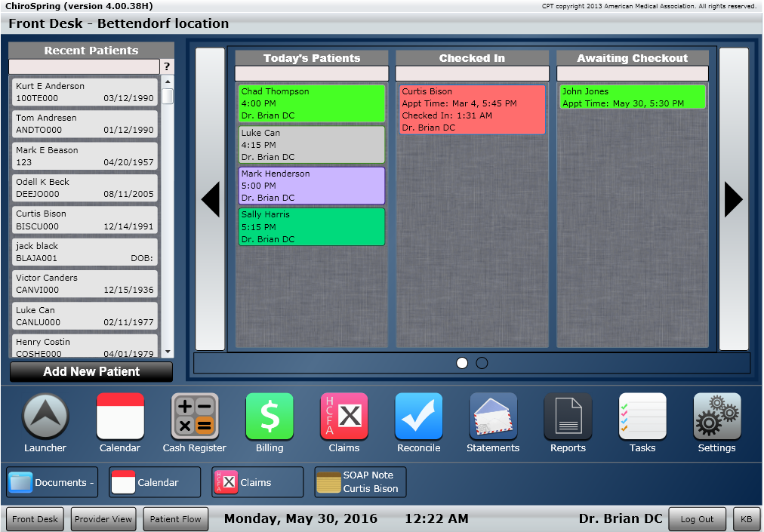This screenshot has height=532, width=764.
Task: Open the Reconcile icon
Action: [x=418, y=416]
